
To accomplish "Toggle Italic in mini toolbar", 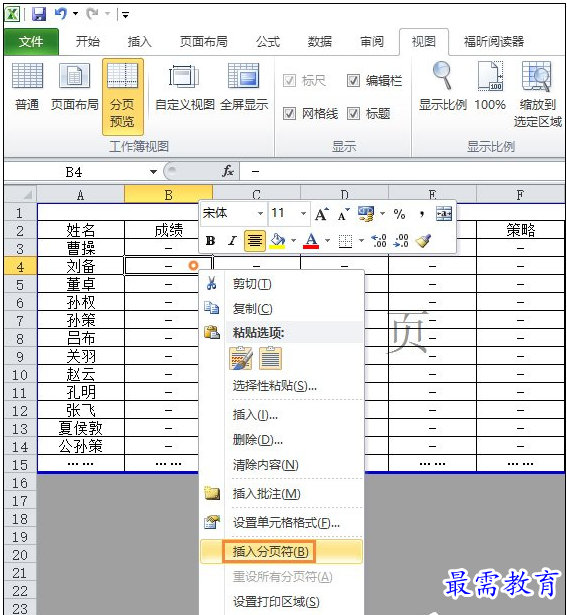I will pyautogui.click(x=233, y=240).
